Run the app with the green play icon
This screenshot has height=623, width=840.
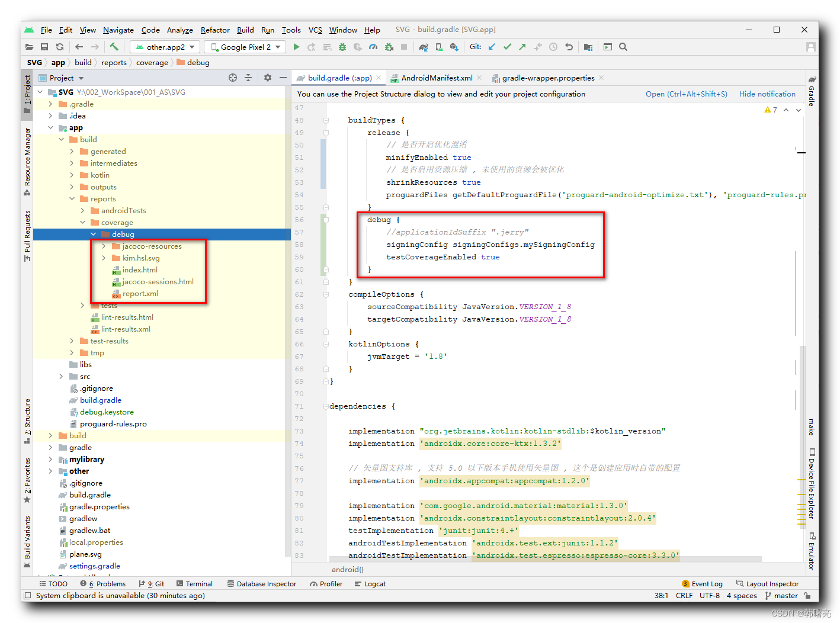[x=296, y=47]
